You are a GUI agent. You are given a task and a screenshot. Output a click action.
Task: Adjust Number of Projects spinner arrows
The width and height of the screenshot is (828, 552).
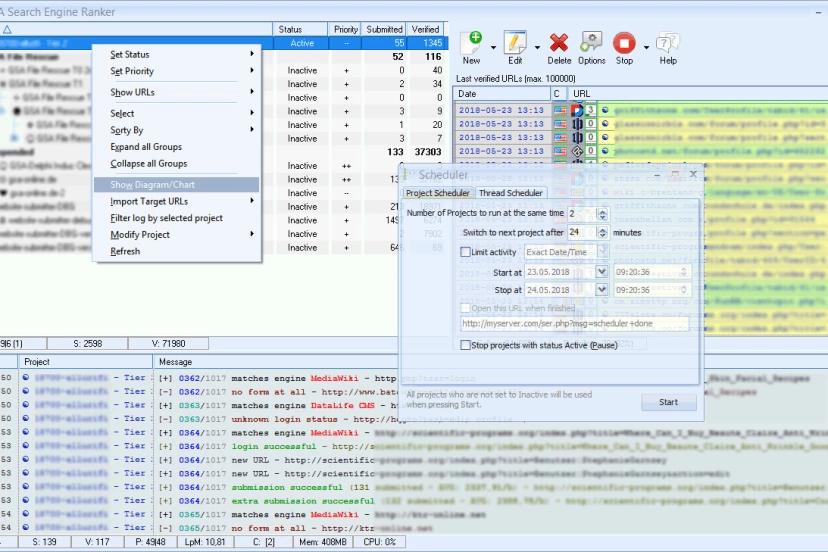pyautogui.click(x=602, y=213)
